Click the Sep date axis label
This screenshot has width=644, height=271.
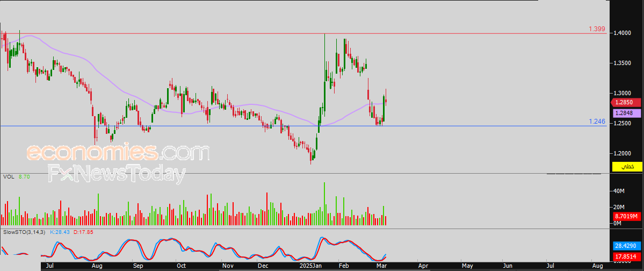[138, 266]
